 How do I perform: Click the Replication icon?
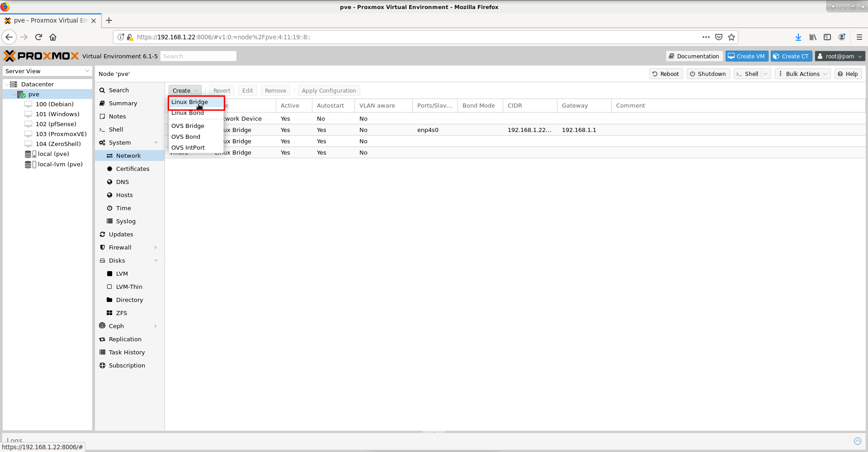coord(102,339)
